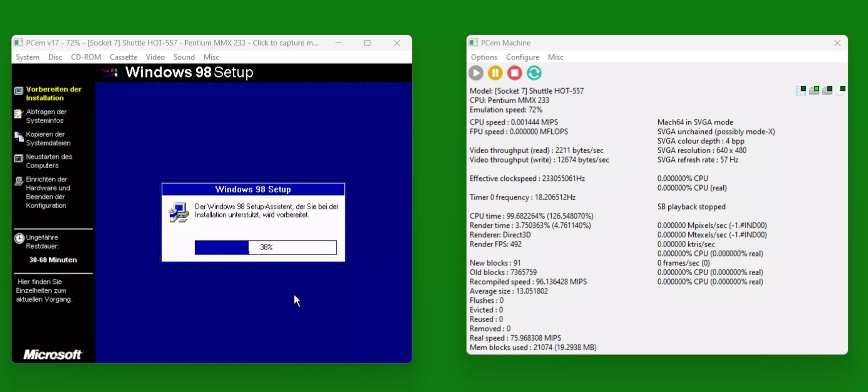Minimize the PCem v17 emulator window

(x=338, y=43)
